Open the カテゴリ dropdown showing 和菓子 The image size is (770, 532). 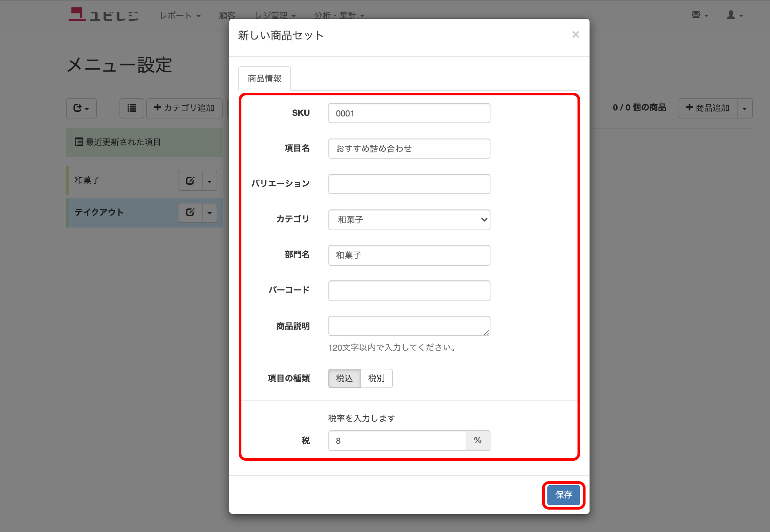(x=409, y=219)
